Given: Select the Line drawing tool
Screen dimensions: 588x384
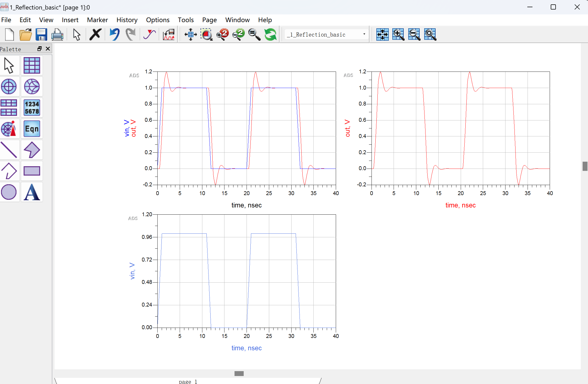Looking at the screenshot, I should pos(9,150).
